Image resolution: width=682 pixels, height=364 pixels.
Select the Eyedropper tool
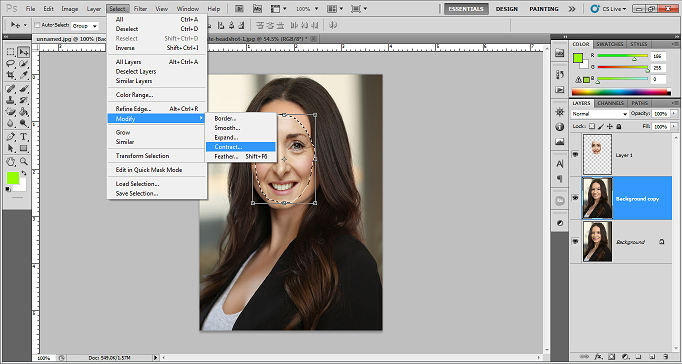(23, 75)
